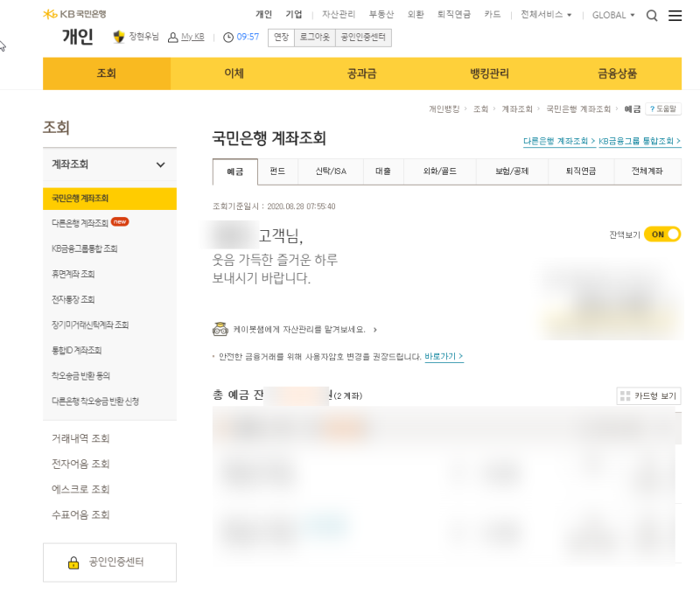Click 국민은행 계좌조회 in the breadcrumb
Viewport: 700px width, 601px height.
578,108
